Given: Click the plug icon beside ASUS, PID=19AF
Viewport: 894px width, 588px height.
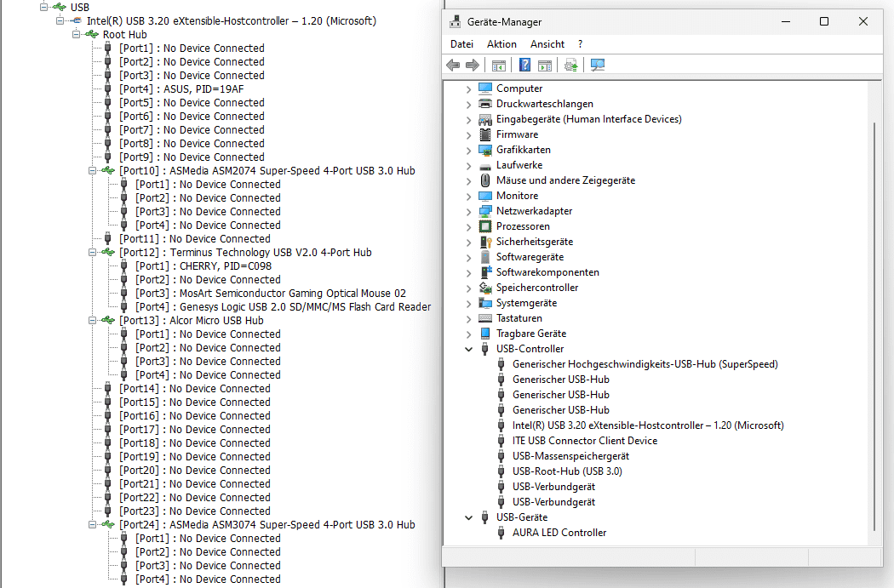Looking at the screenshot, I should click(108, 88).
